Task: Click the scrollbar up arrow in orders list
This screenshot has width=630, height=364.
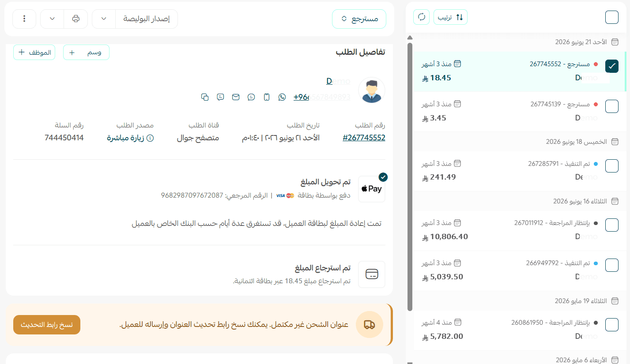Action: pyautogui.click(x=410, y=38)
